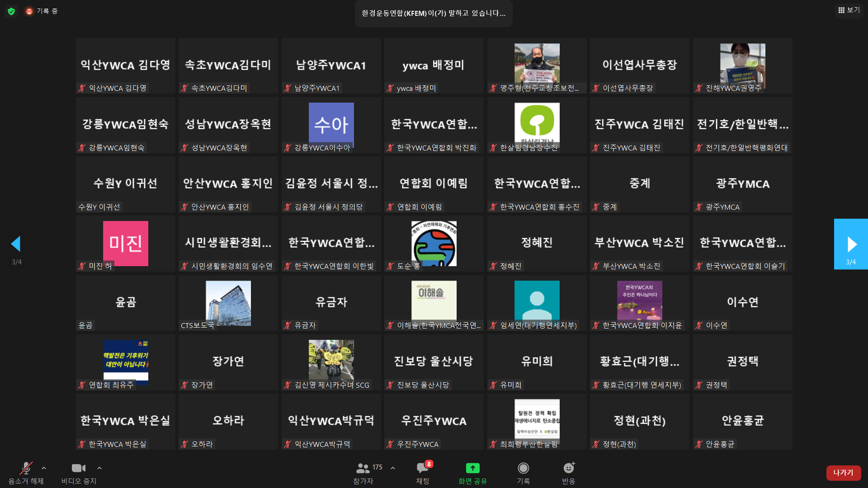868x488 pixels.
Task: Select 진해YWCA권영주 video tile
Action: pyautogui.click(x=742, y=66)
